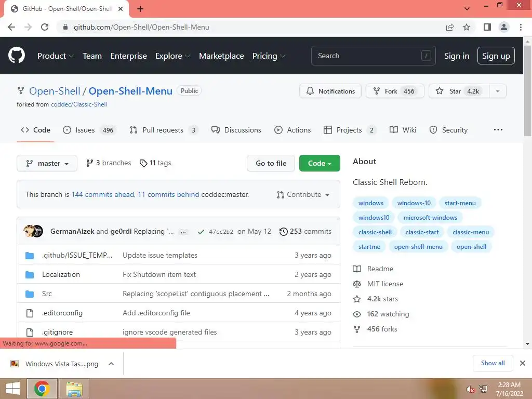This screenshot has width=532, height=399.
Task: Open the Explore dropdown menu
Action: pos(172,56)
